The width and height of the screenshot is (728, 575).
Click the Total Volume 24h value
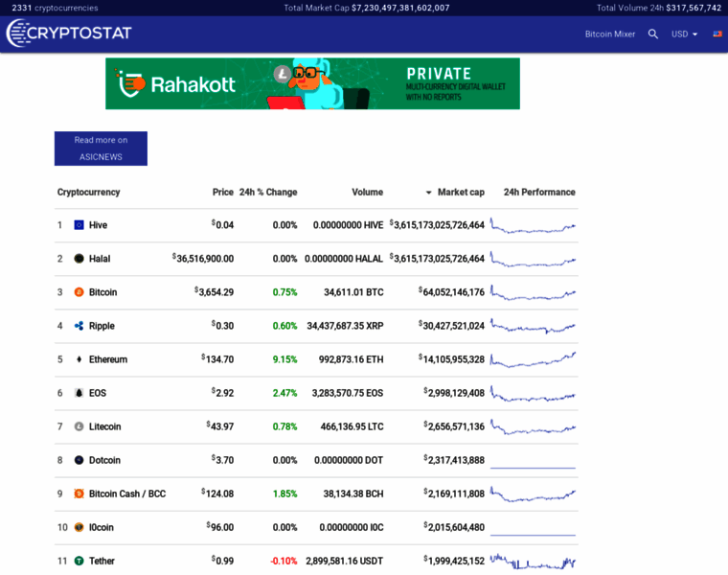694,8
